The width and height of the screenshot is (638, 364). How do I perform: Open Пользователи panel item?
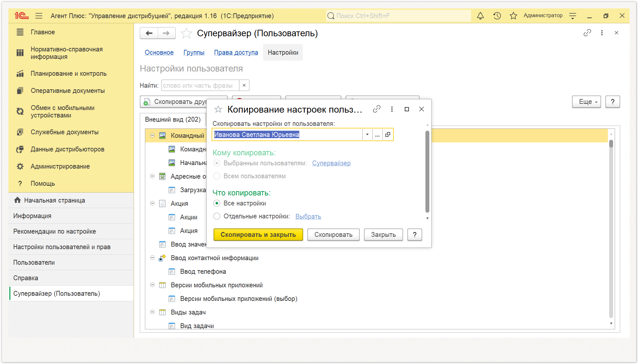(x=71, y=262)
